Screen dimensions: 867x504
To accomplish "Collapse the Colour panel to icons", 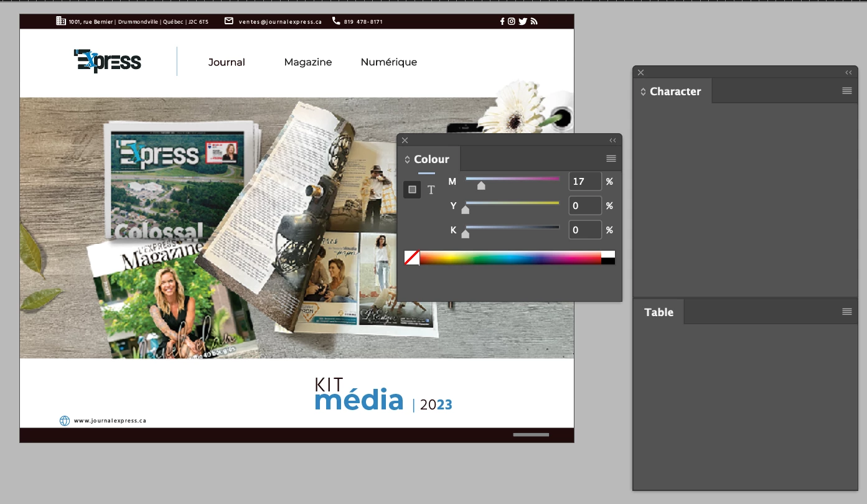I will pos(612,141).
